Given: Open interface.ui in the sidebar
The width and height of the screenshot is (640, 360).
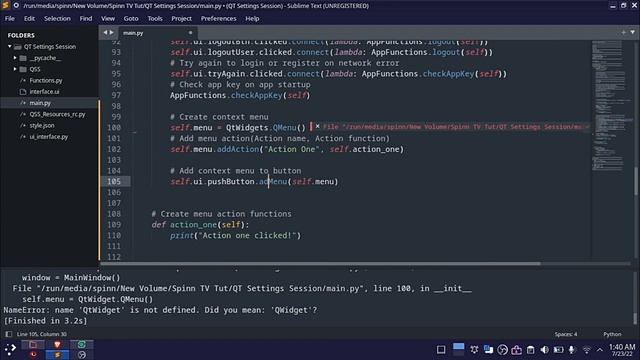Looking at the screenshot, I should pos(44,92).
